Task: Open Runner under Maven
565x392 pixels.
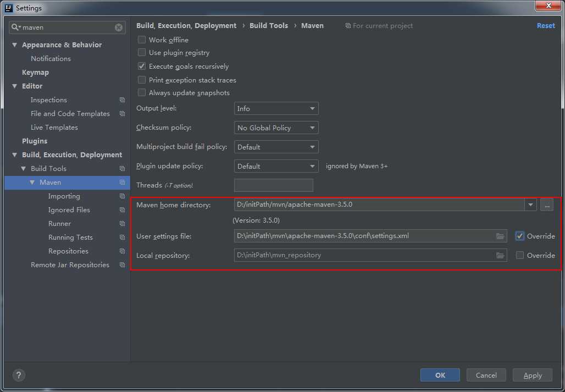Action: (x=59, y=223)
